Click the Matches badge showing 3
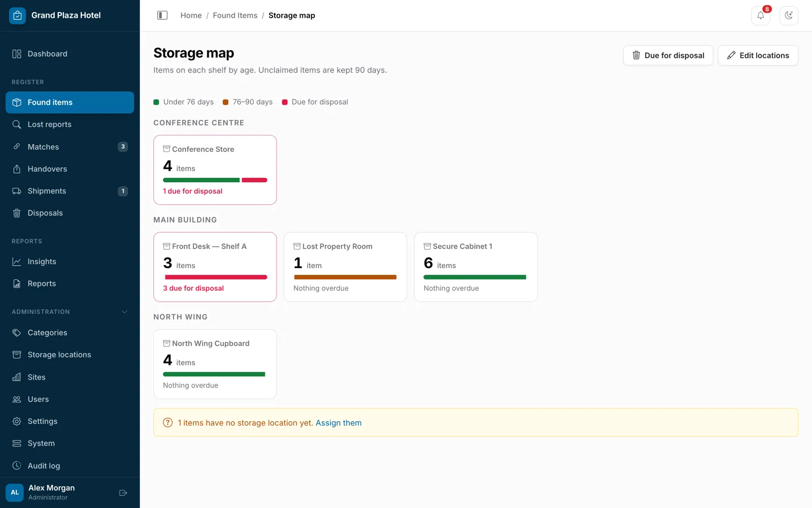This screenshot has height=508, width=812. click(123, 147)
